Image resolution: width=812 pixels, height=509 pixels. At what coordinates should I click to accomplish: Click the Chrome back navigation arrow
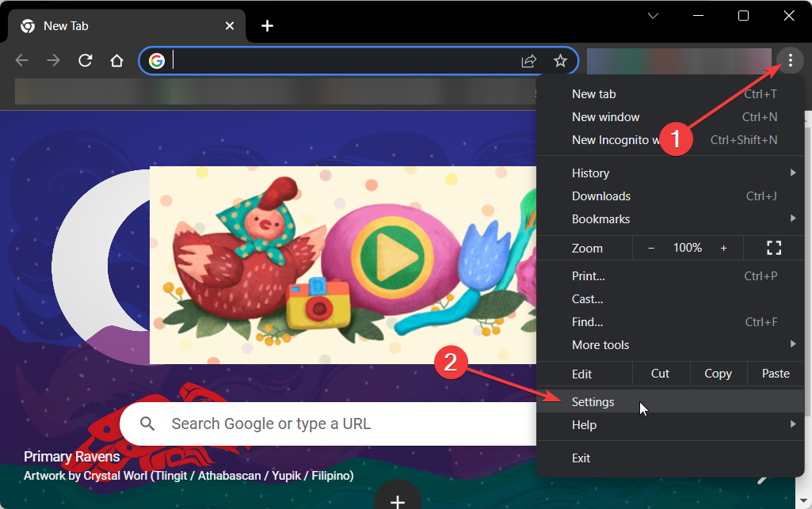tap(21, 60)
